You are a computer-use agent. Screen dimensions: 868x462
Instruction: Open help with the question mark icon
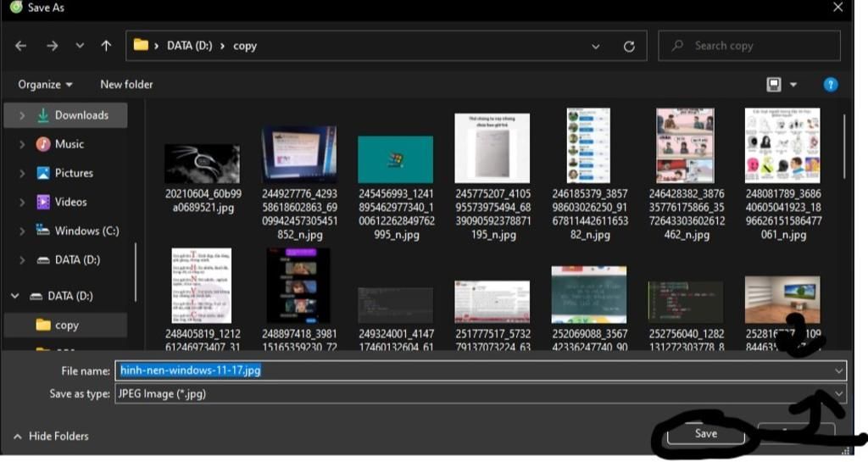831,85
